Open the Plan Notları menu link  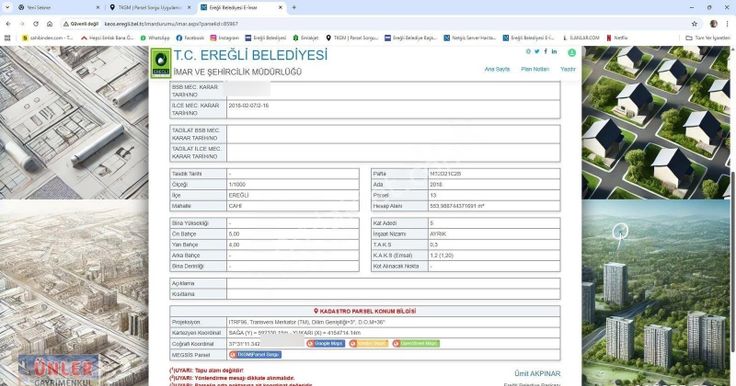(535, 69)
